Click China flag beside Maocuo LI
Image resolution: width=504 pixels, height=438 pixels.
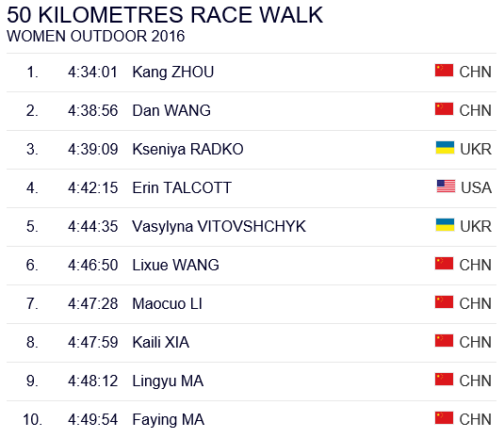(444, 302)
